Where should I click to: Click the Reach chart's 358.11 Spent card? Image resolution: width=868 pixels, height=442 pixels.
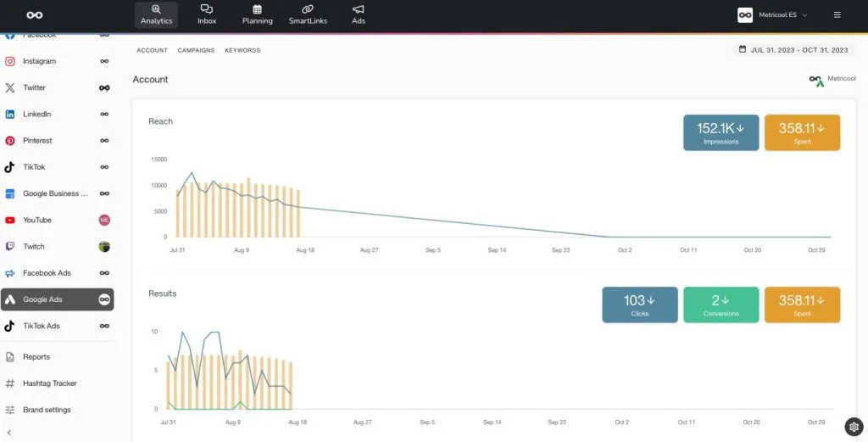click(802, 132)
